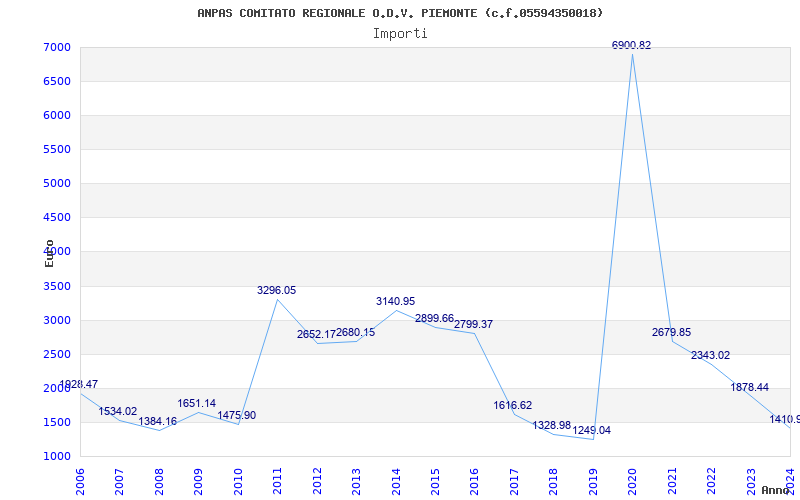Select the 3296.05 data label
This screenshot has width=800, height=500.
pos(277,290)
